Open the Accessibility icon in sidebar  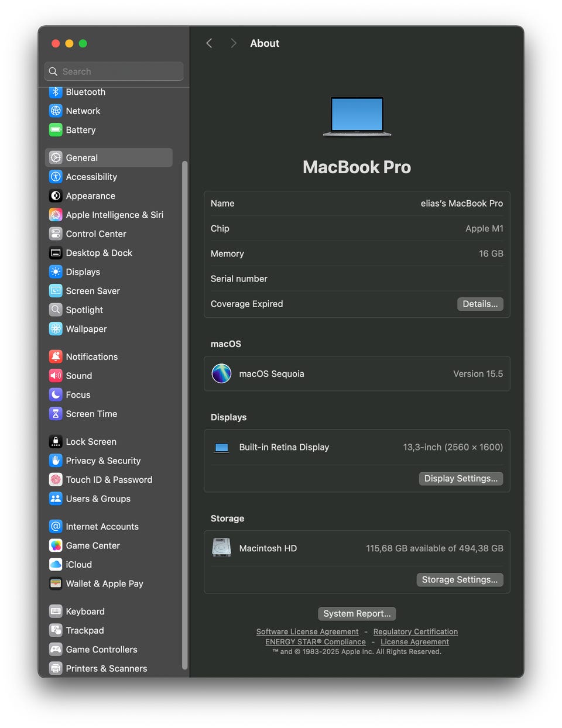coord(56,177)
